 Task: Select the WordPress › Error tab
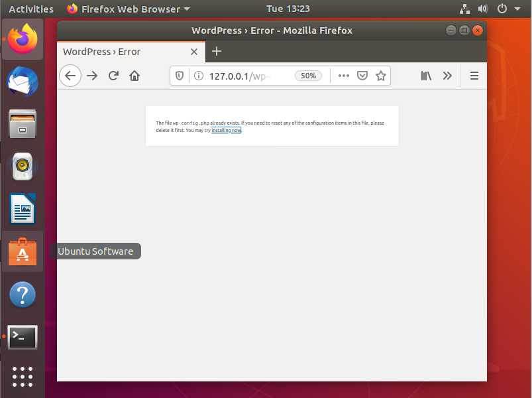click(x=131, y=52)
